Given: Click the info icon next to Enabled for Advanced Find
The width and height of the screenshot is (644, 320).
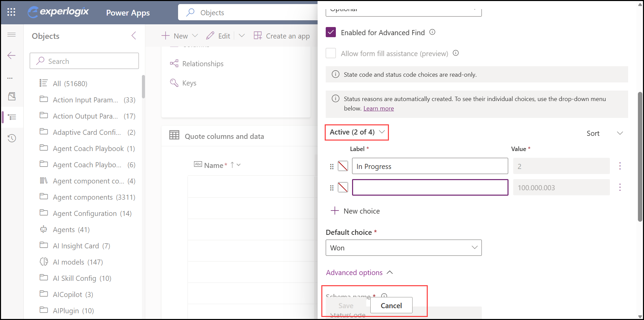Looking at the screenshot, I should [432, 32].
